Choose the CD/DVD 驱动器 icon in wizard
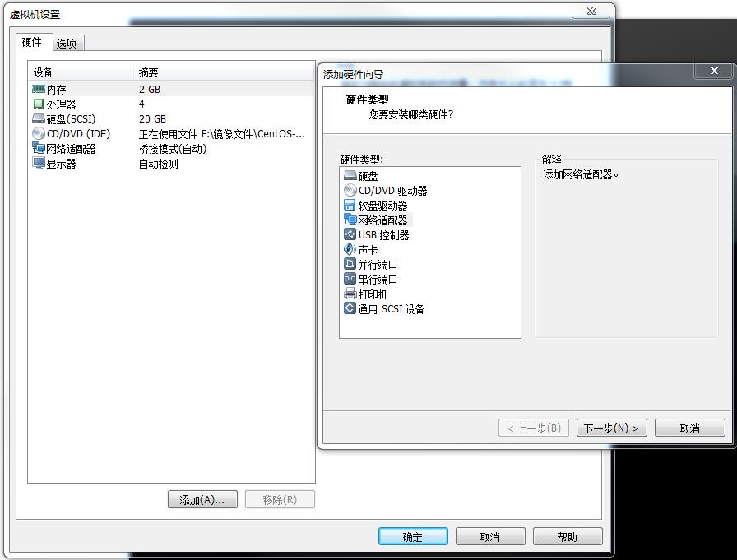 pos(350,190)
